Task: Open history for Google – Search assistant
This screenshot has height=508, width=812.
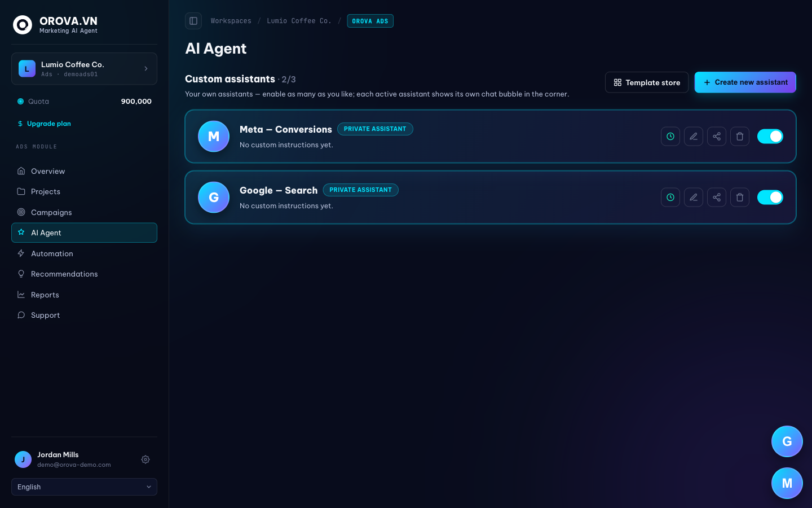Action: pyautogui.click(x=670, y=197)
